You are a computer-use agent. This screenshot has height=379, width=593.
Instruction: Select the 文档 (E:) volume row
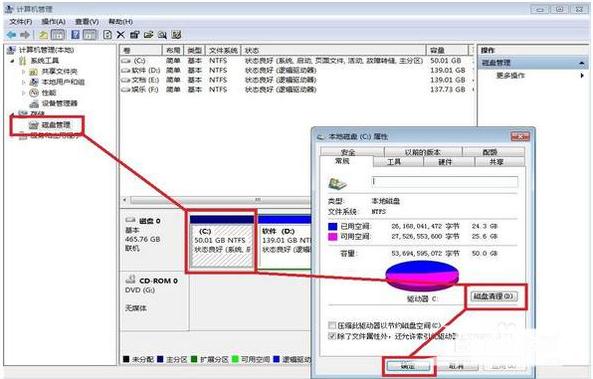297,80
